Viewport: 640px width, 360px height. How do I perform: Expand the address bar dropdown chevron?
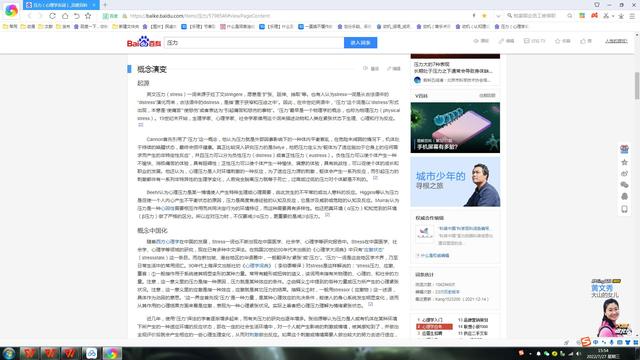click(x=498, y=16)
